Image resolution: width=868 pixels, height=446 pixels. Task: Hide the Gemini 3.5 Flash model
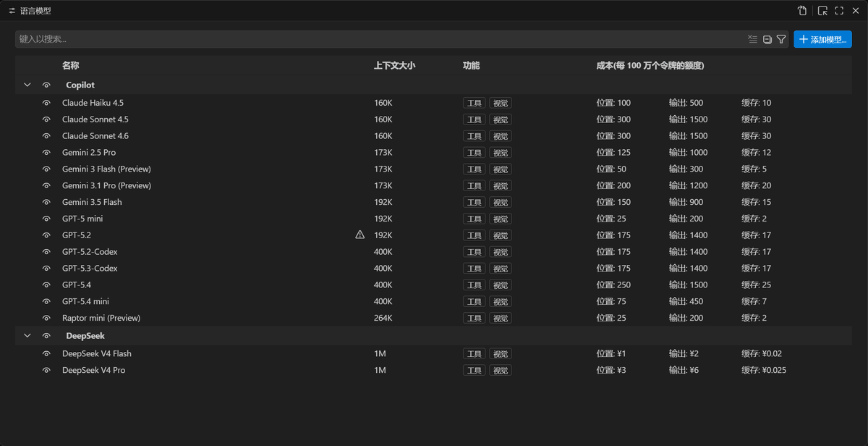point(46,202)
